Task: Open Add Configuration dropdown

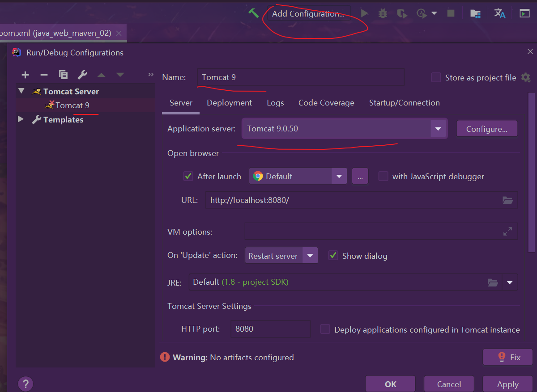Action: coord(308,13)
